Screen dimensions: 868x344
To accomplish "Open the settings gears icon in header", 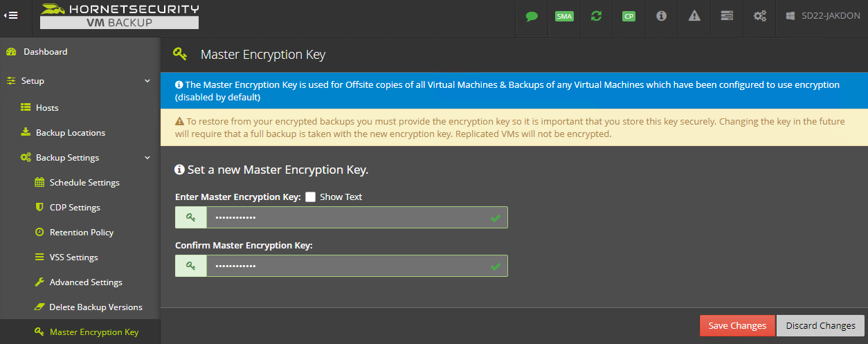I will tap(760, 15).
